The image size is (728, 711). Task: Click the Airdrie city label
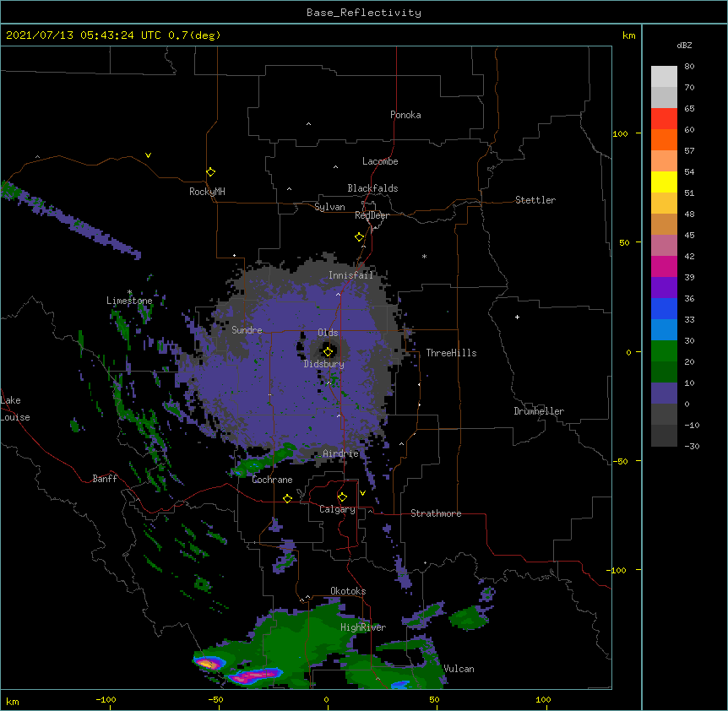[341, 453]
